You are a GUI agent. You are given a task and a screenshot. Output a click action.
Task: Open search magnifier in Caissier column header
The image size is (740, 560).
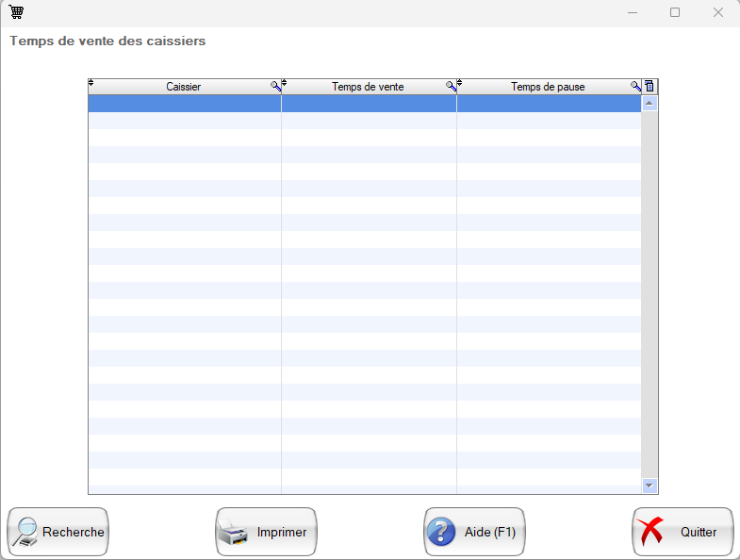275,87
